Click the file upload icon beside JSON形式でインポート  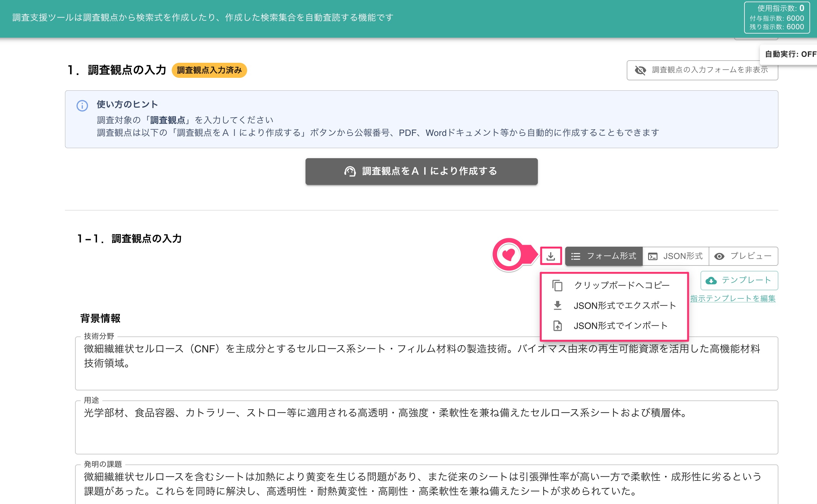tap(557, 326)
